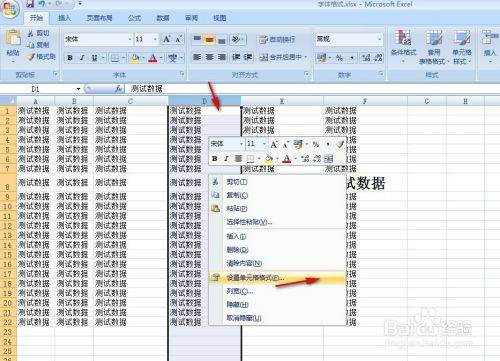The height and width of the screenshot is (361, 500).
Task: Toggle Italic in the ribbon font group
Action: (x=82, y=58)
